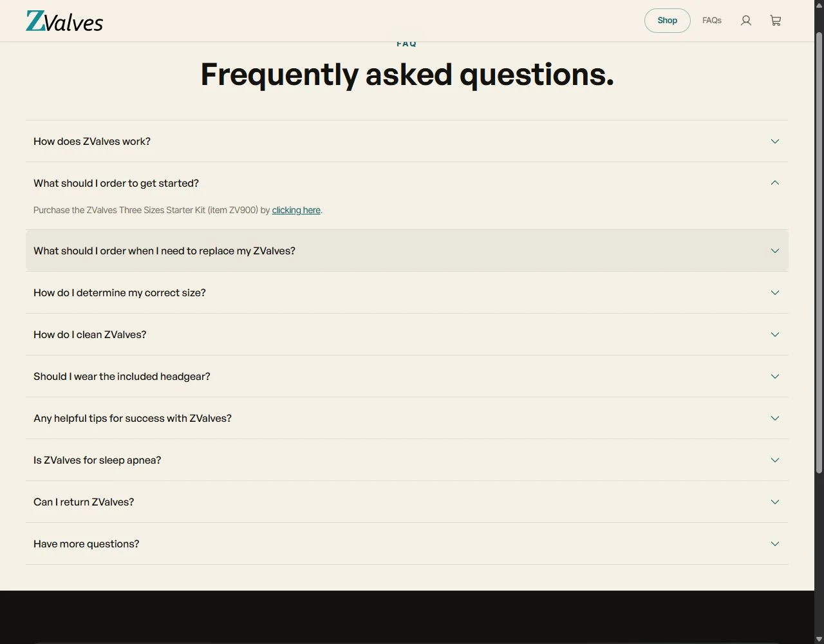824x644 pixels.
Task: Expand 'Should I wear the included headgear?' chevron
Action: (x=775, y=376)
